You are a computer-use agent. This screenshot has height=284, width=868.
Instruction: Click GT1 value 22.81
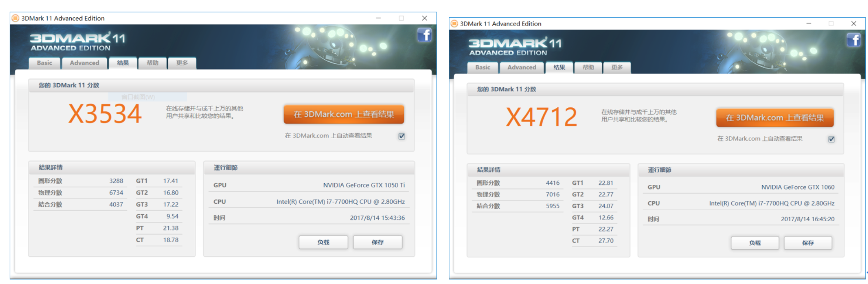click(x=606, y=183)
